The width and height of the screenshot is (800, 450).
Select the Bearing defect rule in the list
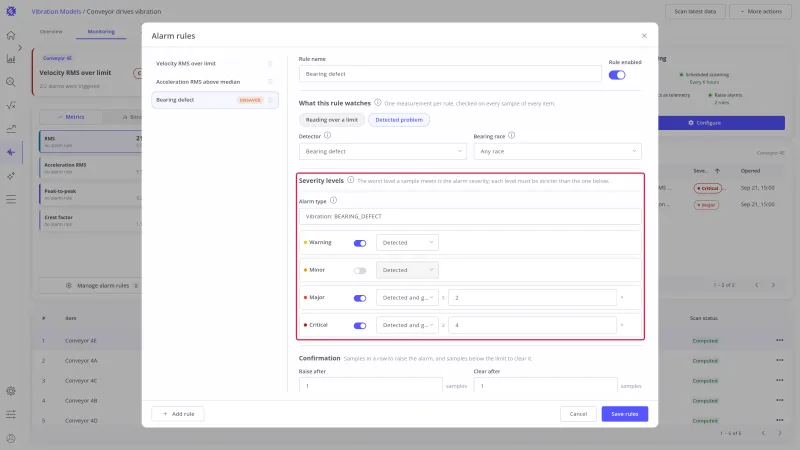pyautogui.click(x=214, y=100)
